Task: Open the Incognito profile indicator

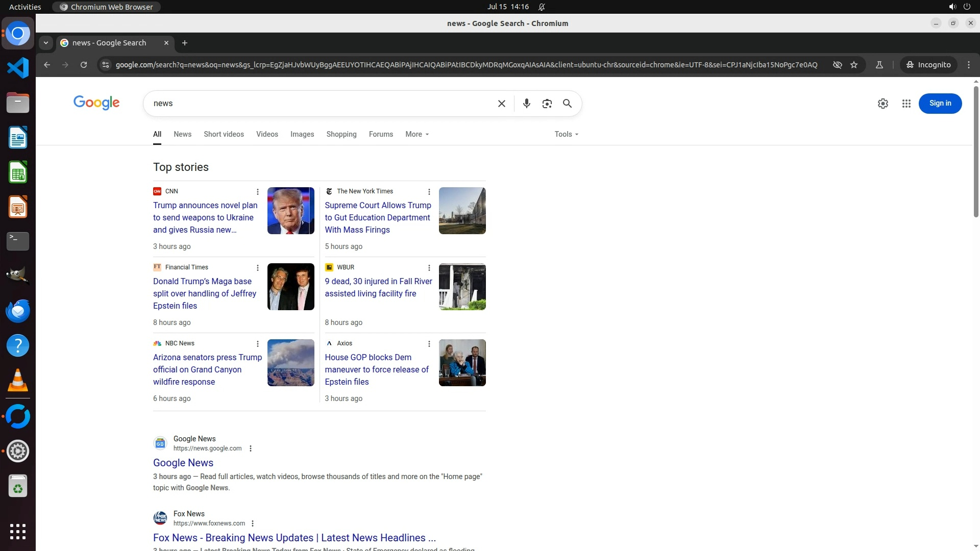Action: coord(928,65)
